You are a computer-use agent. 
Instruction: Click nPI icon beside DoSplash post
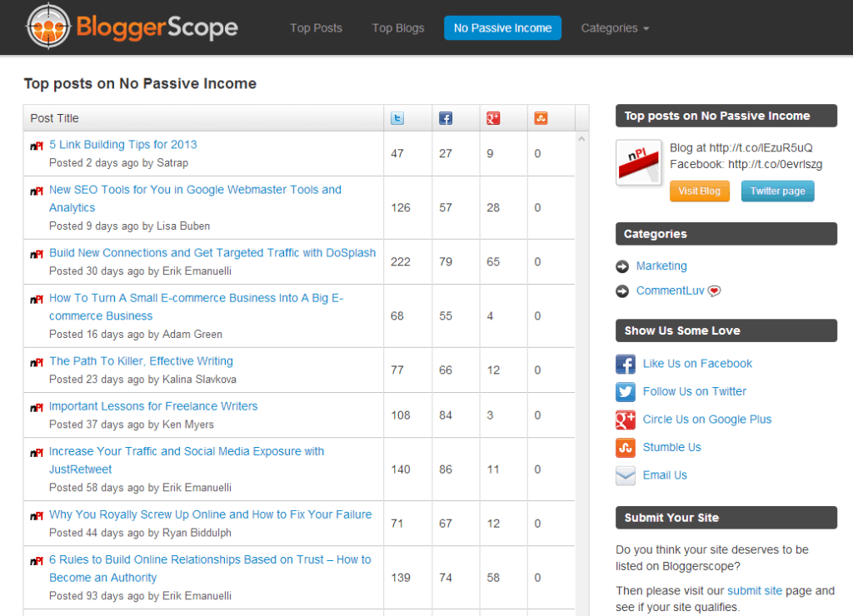pyautogui.click(x=37, y=254)
